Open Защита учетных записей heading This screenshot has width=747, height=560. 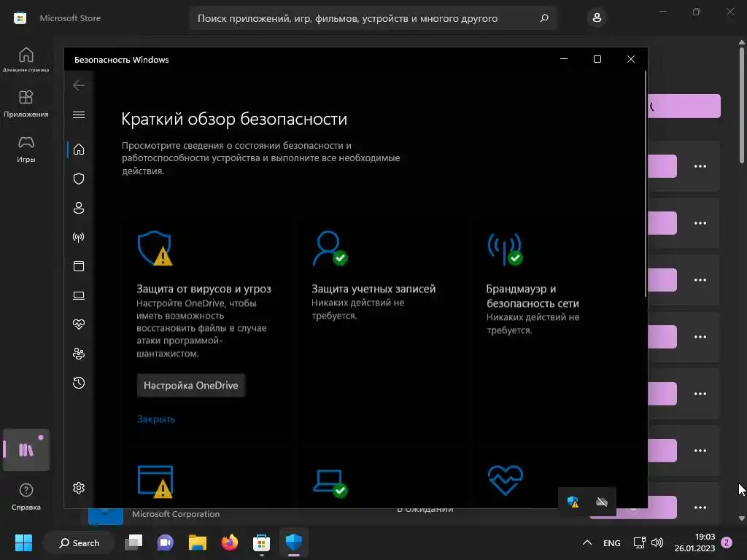(373, 289)
